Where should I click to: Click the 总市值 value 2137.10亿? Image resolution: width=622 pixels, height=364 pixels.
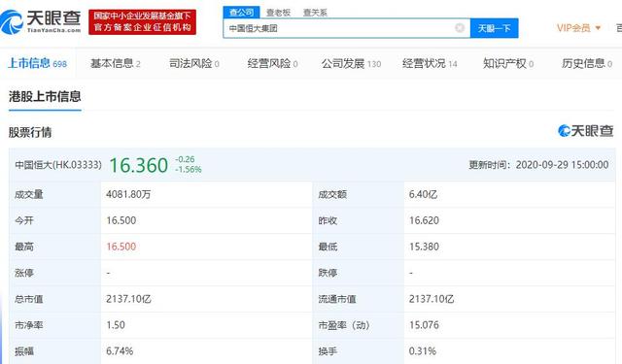(128, 299)
